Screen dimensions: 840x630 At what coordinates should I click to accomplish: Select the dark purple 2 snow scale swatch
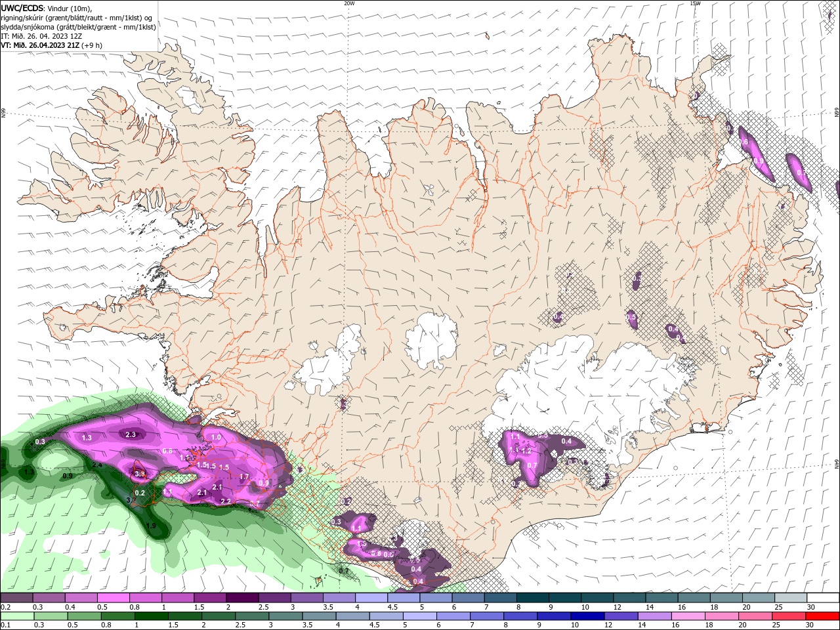(x=242, y=598)
